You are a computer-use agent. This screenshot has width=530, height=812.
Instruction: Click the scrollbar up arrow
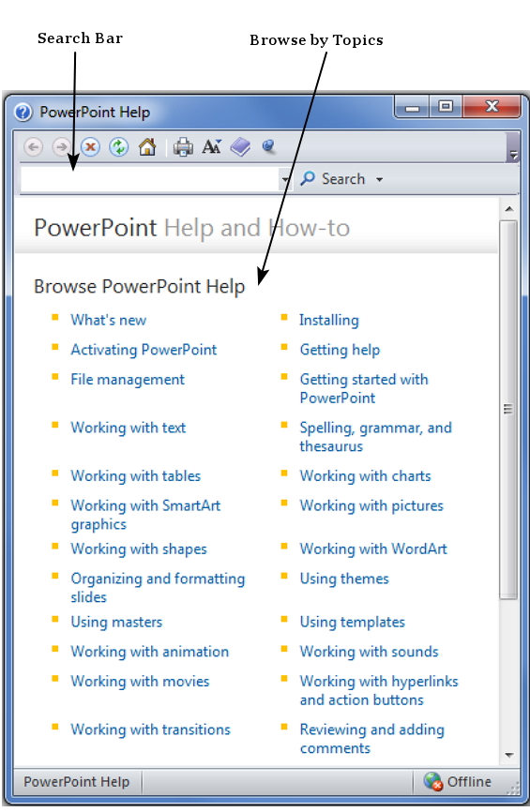(508, 209)
